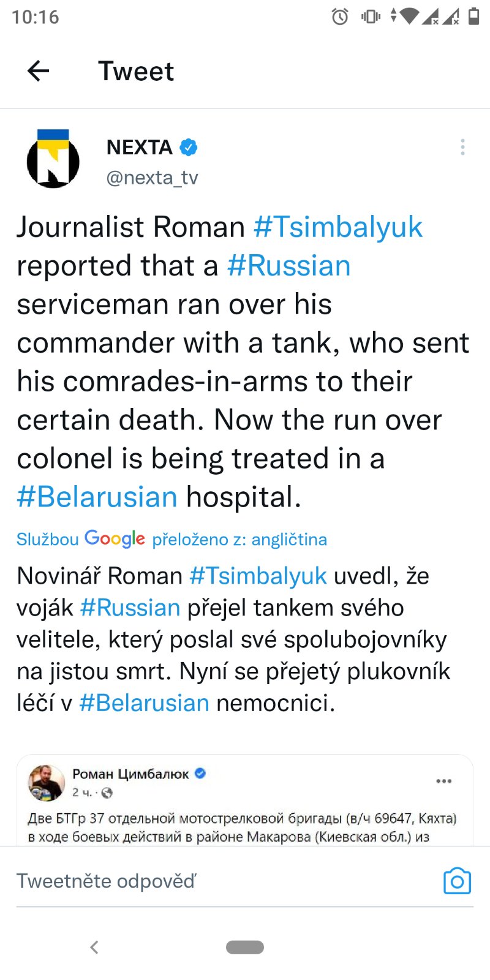The image size is (490, 980).
Task: Tap the verified badge beside Роман Цимбалюк
Action: click(x=200, y=774)
